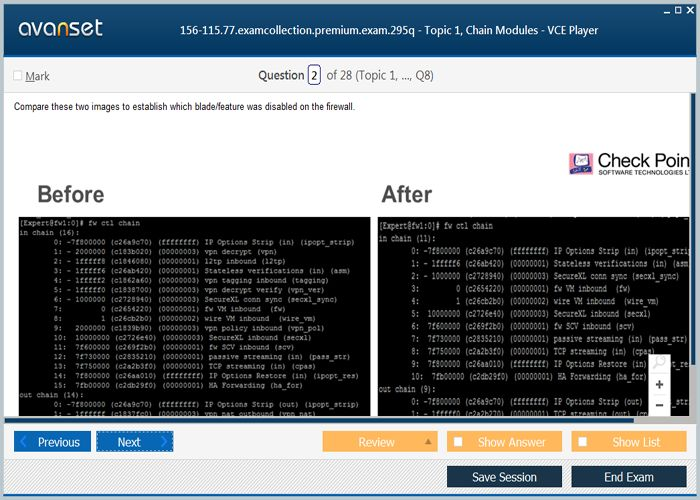Click the question number input box
Screen dimensions: 700x500
point(314,75)
